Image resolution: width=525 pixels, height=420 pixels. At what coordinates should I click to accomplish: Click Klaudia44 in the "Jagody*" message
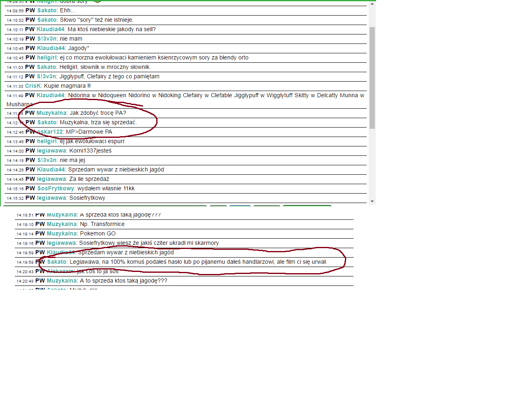pos(51,48)
